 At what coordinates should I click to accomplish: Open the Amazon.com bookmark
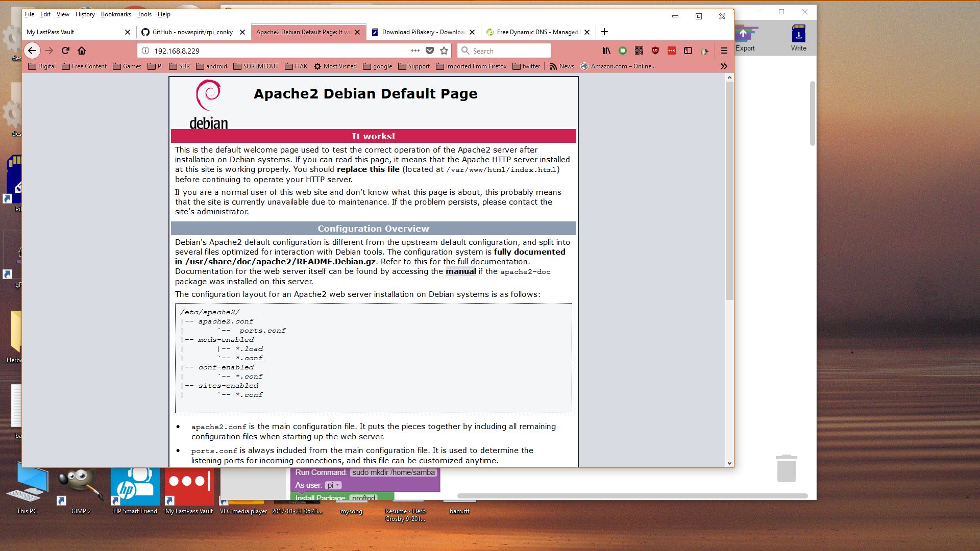tap(618, 66)
